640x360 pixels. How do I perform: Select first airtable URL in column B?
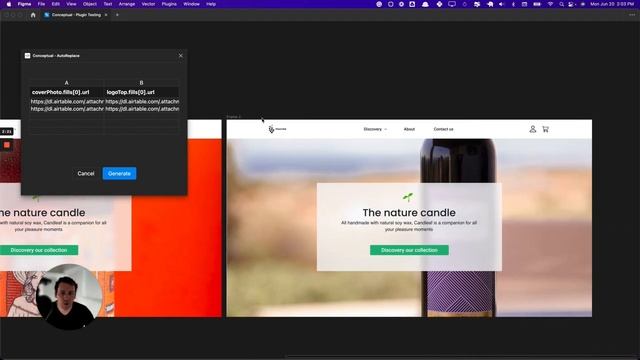coord(142,102)
